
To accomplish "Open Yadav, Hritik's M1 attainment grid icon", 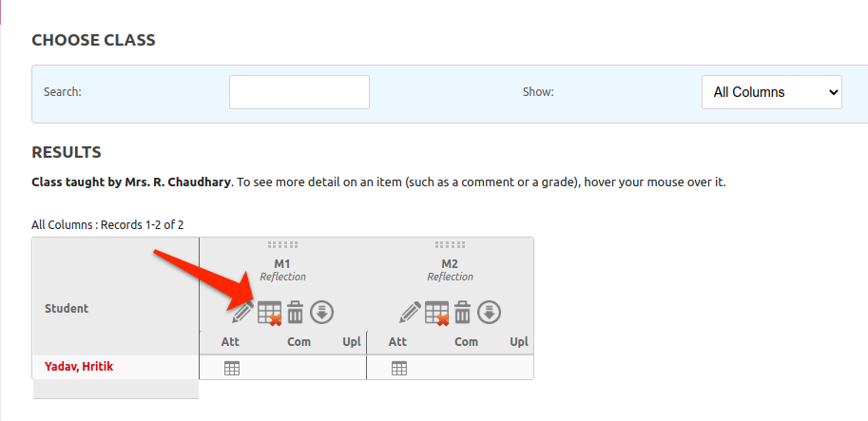I will pyautogui.click(x=232, y=368).
